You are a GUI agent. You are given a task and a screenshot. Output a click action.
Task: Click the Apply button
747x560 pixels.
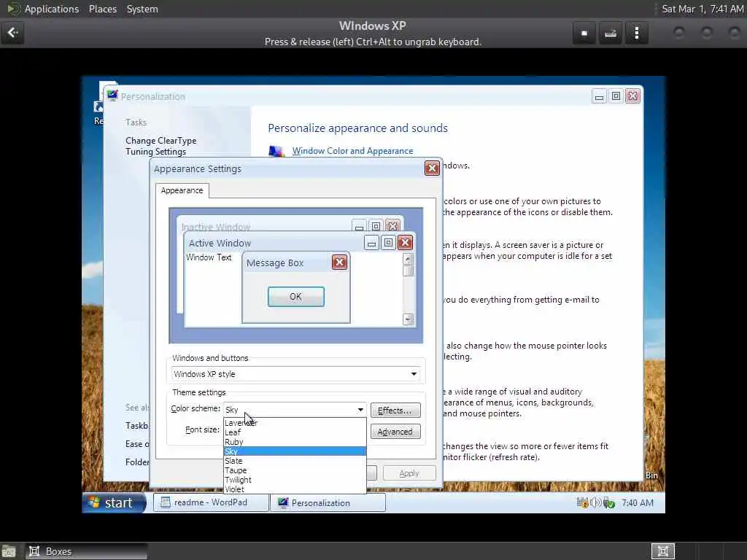coord(409,472)
